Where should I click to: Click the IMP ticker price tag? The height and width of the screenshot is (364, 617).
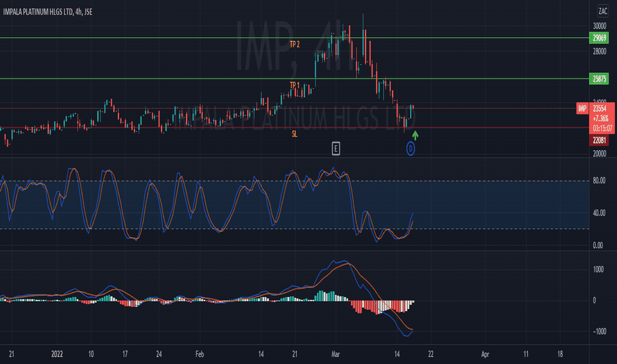click(x=583, y=109)
